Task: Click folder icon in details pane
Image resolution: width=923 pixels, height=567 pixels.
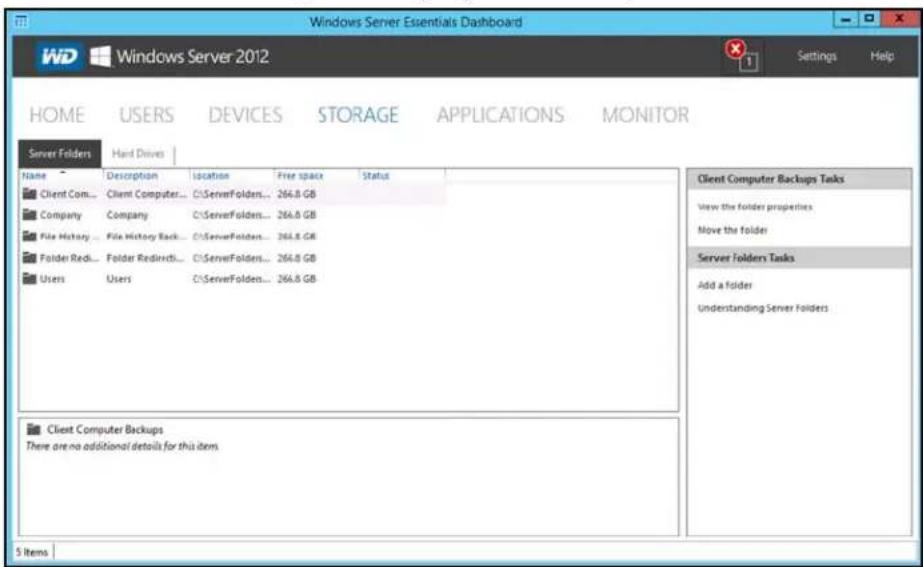Action: point(34,429)
